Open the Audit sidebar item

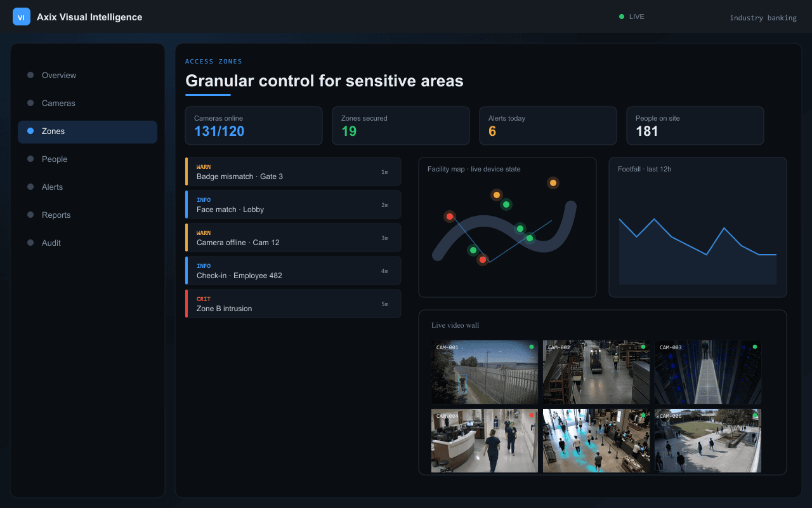pos(88,243)
